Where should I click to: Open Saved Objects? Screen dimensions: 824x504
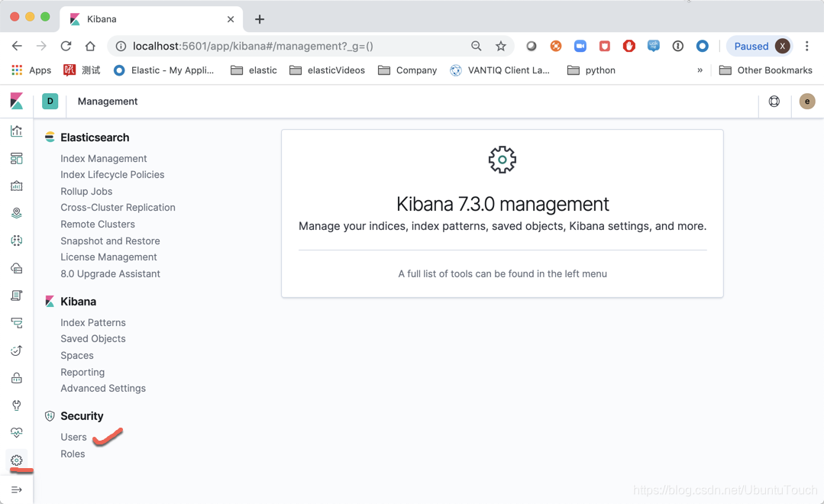tap(93, 338)
